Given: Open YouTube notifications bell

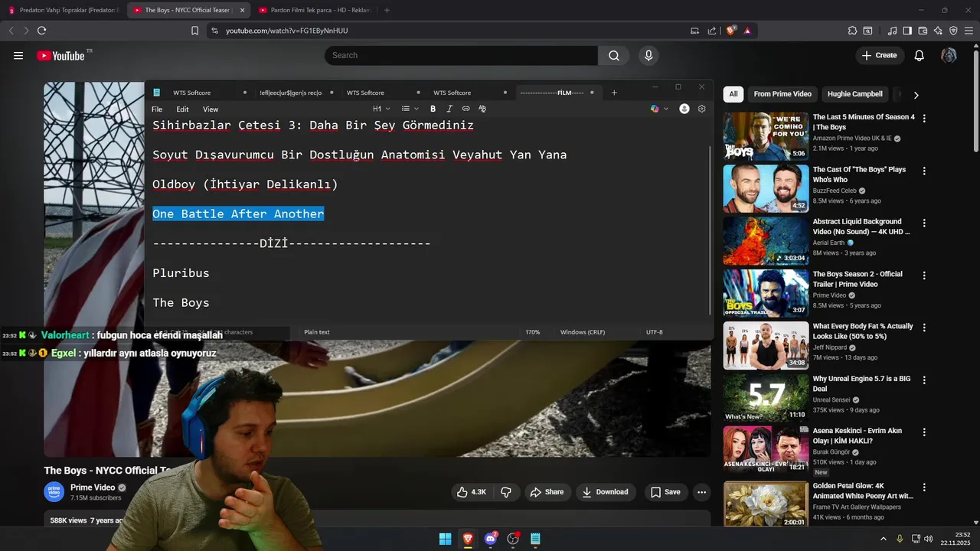Looking at the screenshot, I should tap(920, 55).
